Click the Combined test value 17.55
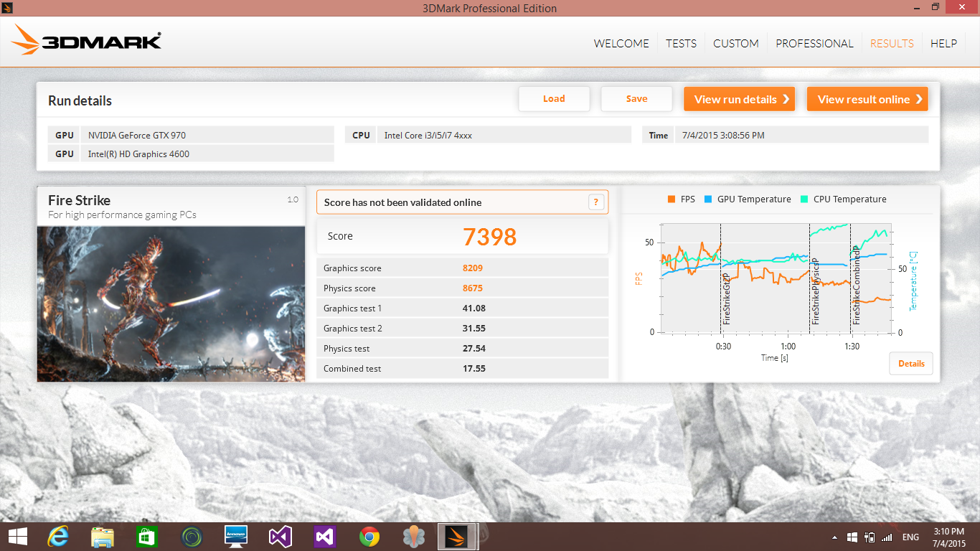This screenshot has height=551, width=980. pyautogui.click(x=474, y=369)
